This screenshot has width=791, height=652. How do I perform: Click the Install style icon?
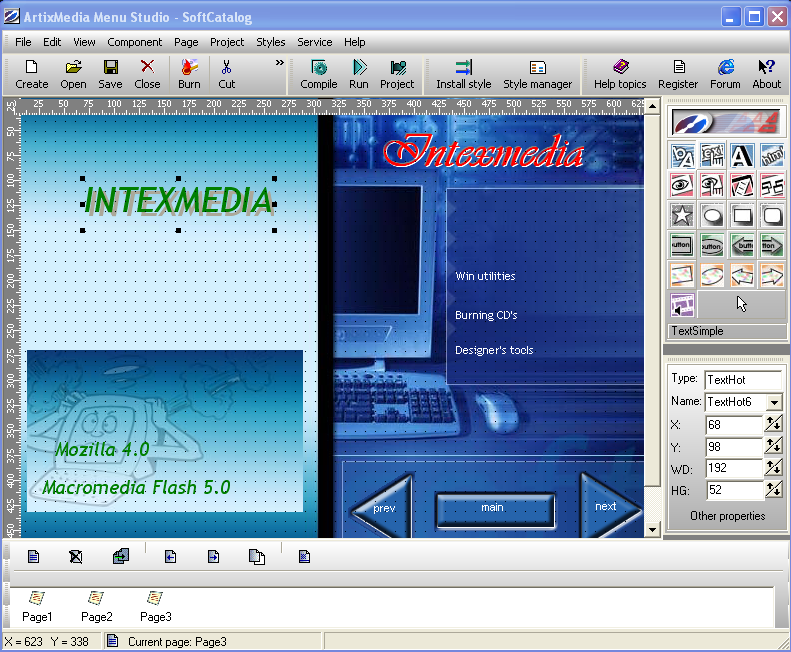pyautogui.click(x=464, y=74)
